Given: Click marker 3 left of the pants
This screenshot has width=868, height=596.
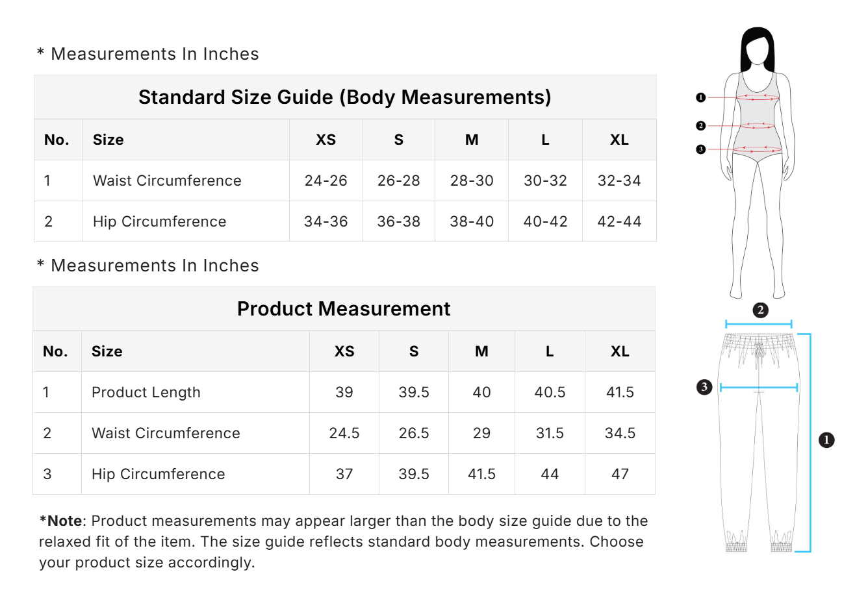Looking at the screenshot, I should click(x=704, y=388).
